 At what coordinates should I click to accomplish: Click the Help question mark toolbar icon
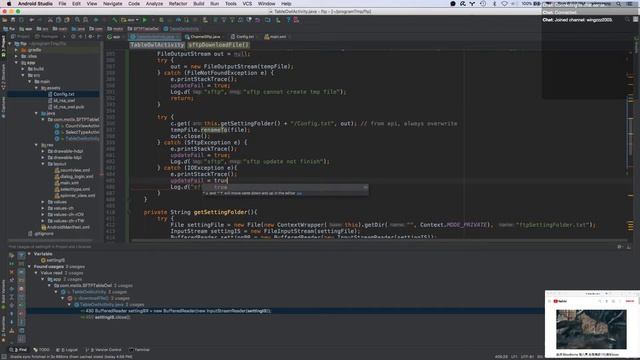[289, 20]
